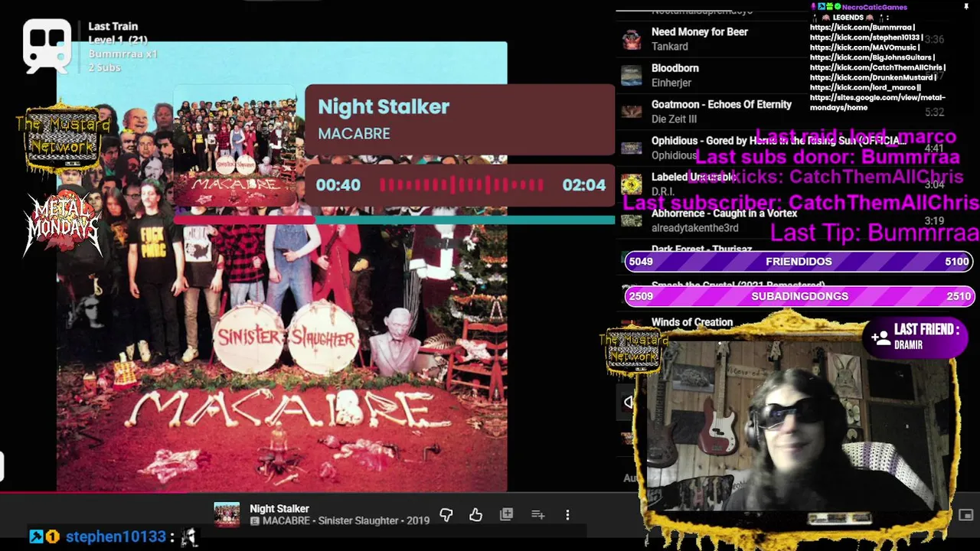
Task: Open the 'Ophidious - Gored by Horns' queue entry
Action: [779, 141]
